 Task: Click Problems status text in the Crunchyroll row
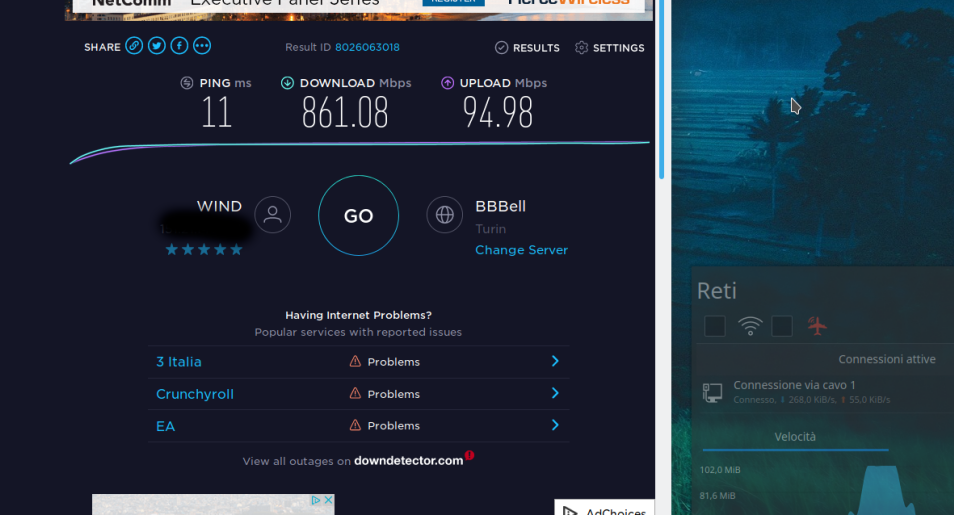[x=394, y=394]
